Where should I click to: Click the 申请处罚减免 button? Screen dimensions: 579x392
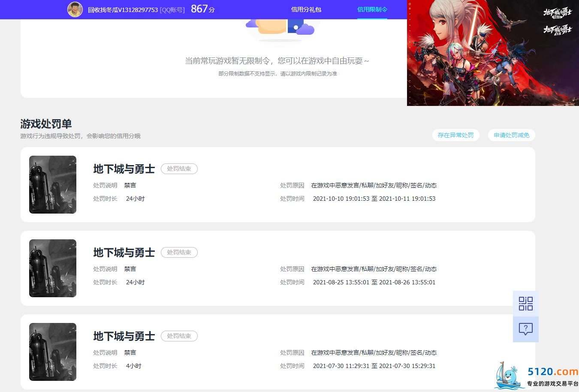512,135
